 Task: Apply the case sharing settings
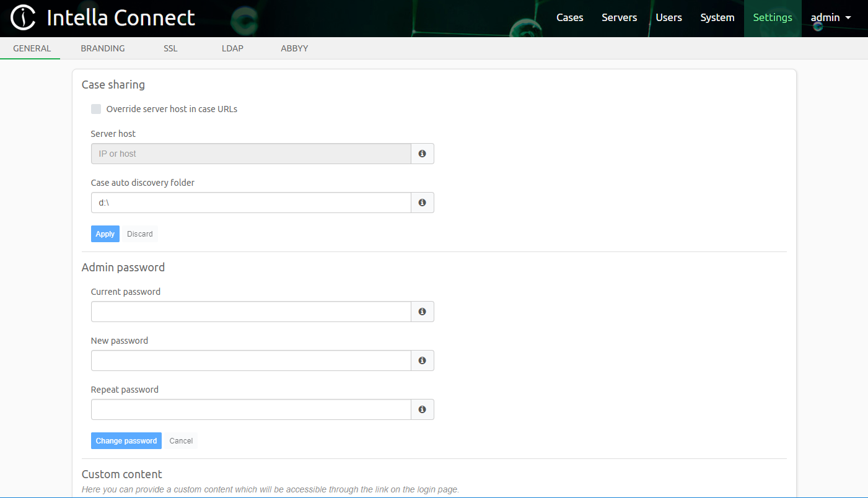105,234
